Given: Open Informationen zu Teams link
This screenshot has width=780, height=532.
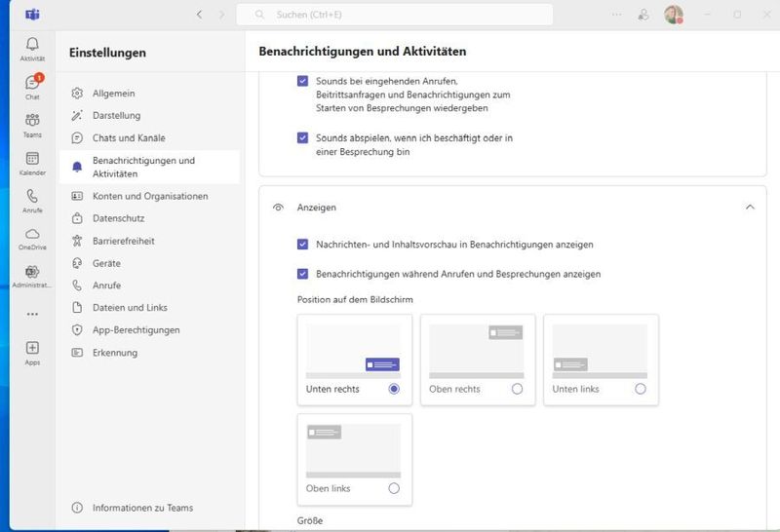Looking at the screenshot, I should pyautogui.click(x=142, y=508).
